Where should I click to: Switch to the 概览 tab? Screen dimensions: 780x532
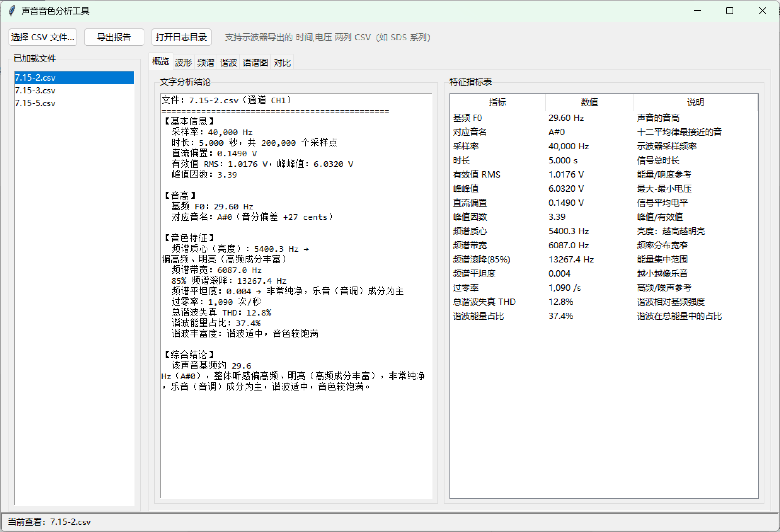pos(161,62)
